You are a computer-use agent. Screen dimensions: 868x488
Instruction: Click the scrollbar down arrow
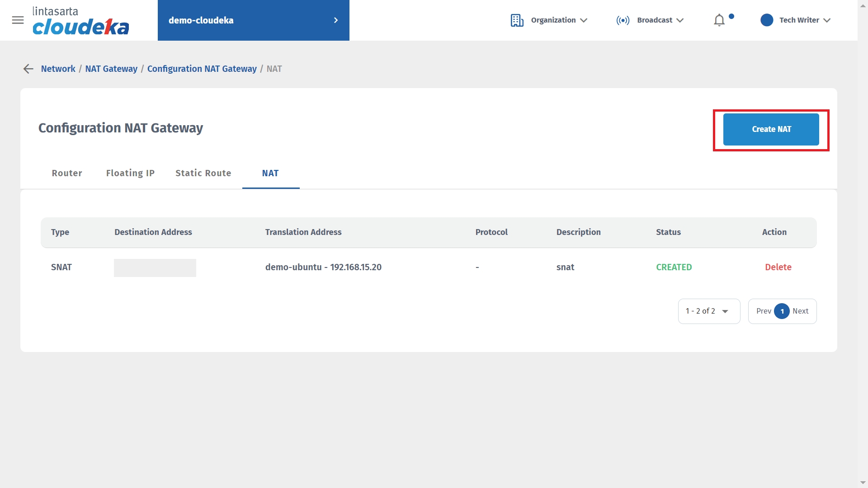pos(863,483)
